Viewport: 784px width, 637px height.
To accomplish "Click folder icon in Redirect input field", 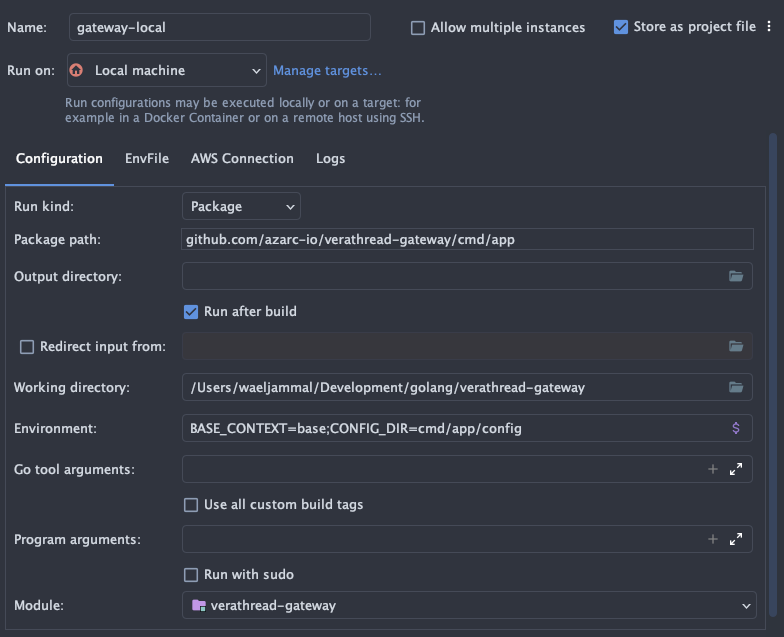I will click(x=736, y=346).
